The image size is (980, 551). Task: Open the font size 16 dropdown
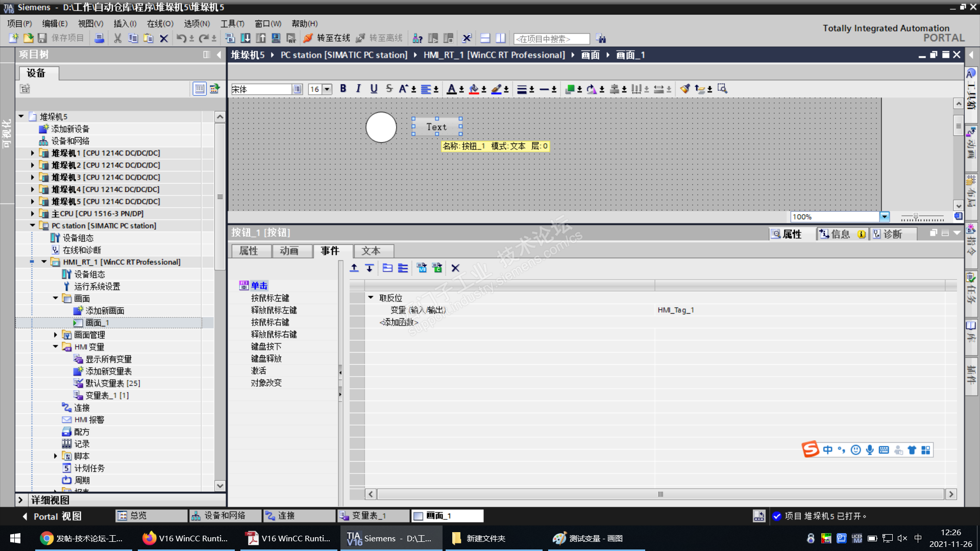pyautogui.click(x=327, y=89)
